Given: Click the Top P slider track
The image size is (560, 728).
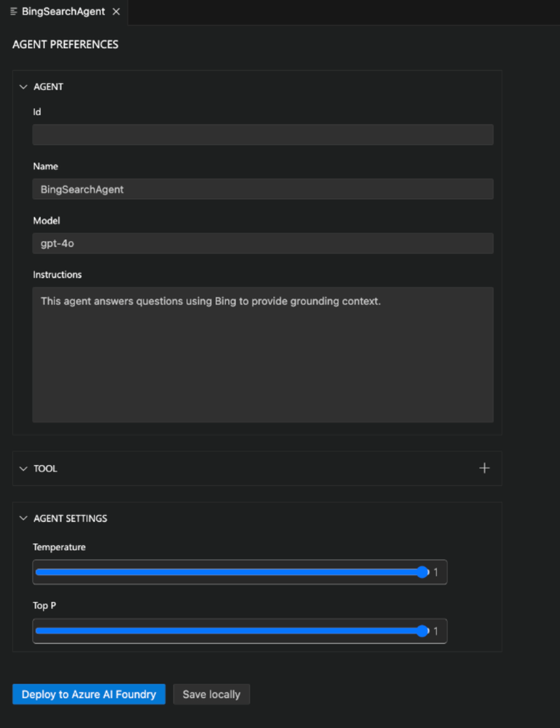Looking at the screenshot, I should point(232,631).
